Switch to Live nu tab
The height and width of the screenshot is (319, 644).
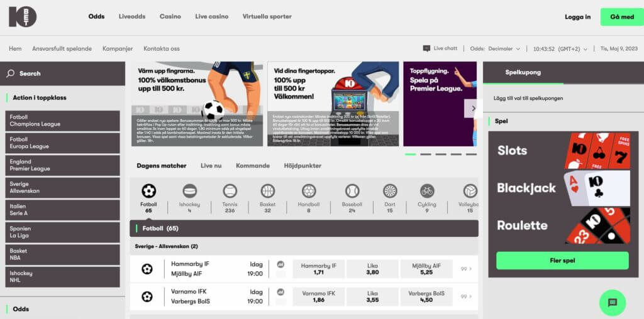coord(211,166)
